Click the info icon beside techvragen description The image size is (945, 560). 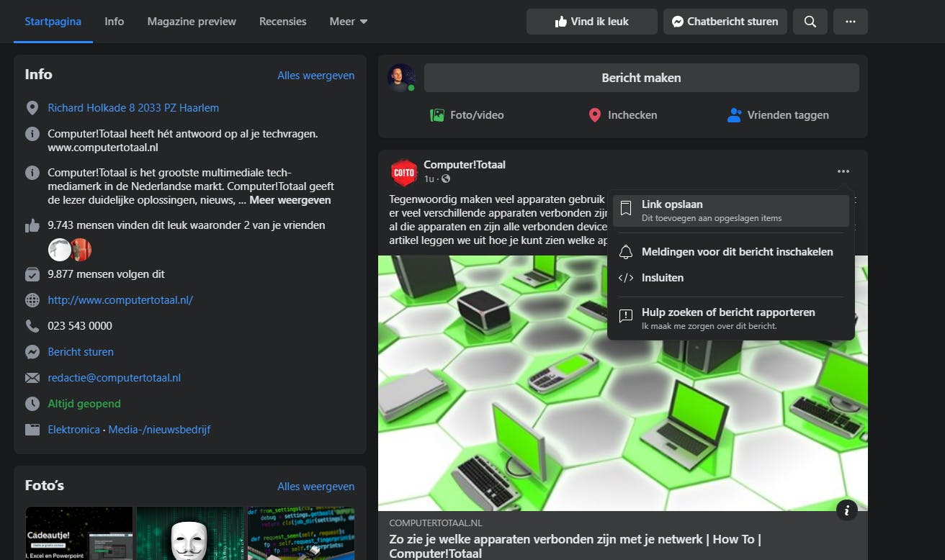32,134
